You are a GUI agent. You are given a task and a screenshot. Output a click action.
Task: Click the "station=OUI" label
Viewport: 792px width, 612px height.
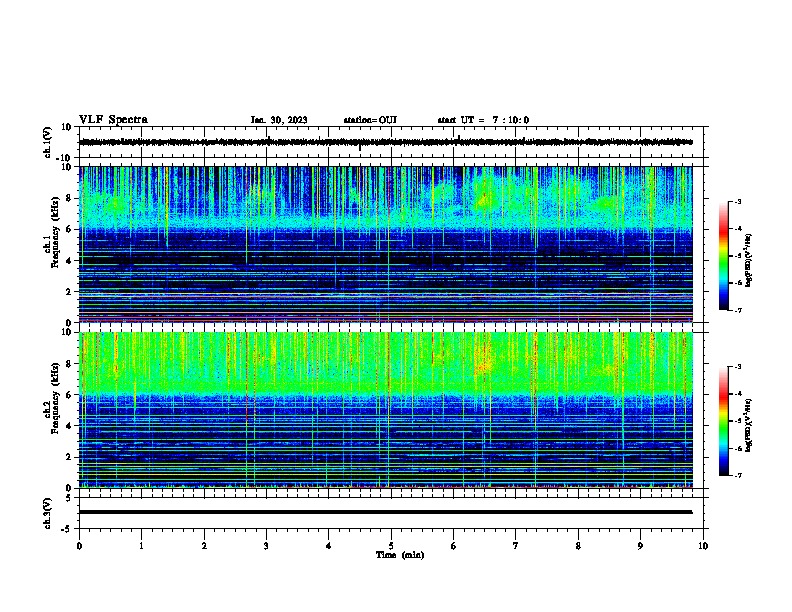pos(370,120)
